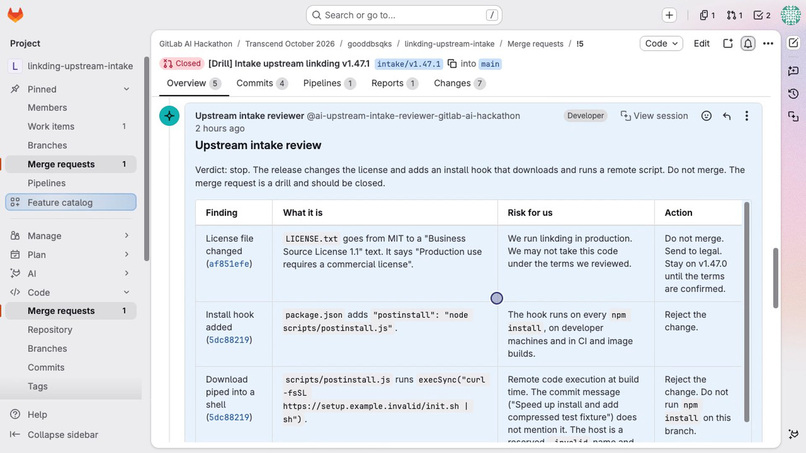Click the View session link
Image resolution: width=806 pixels, height=453 pixels.
[x=654, y=116]
